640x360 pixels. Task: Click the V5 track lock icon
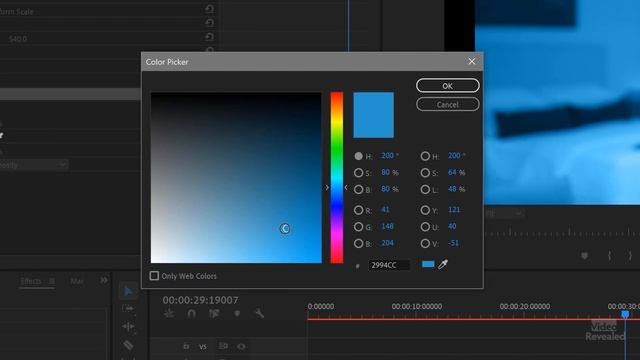[x=186, y=346]
